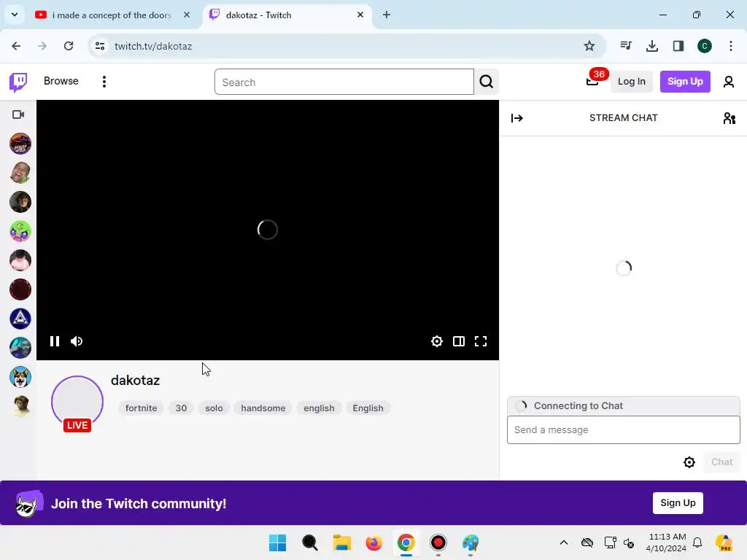The width and height of the screenshot is (747, 560).
Task: Open the Chrome profile C avatar
Action: click(705, 46)
